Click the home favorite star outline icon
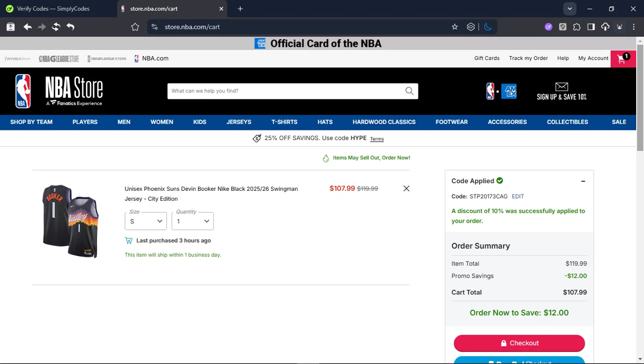The image size is (644, 364). [135, 27]
